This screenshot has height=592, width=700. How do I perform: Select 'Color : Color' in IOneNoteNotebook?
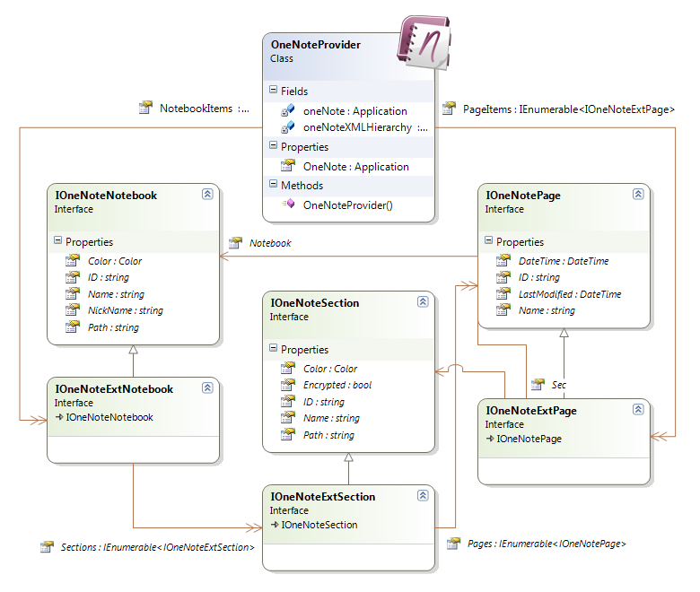pyautogui.click(x=115, y=261)
